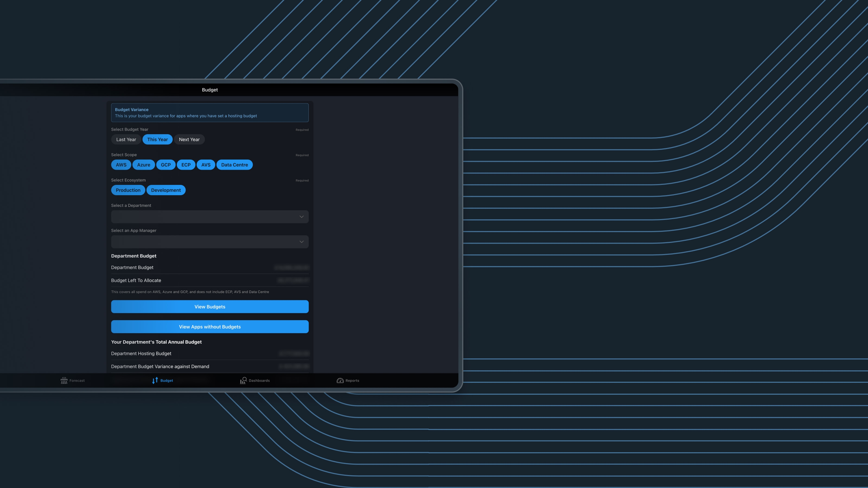Viewport: 868px width, 488px height.
Task: Choose Next Year budget option
Action: click(189, 139)
